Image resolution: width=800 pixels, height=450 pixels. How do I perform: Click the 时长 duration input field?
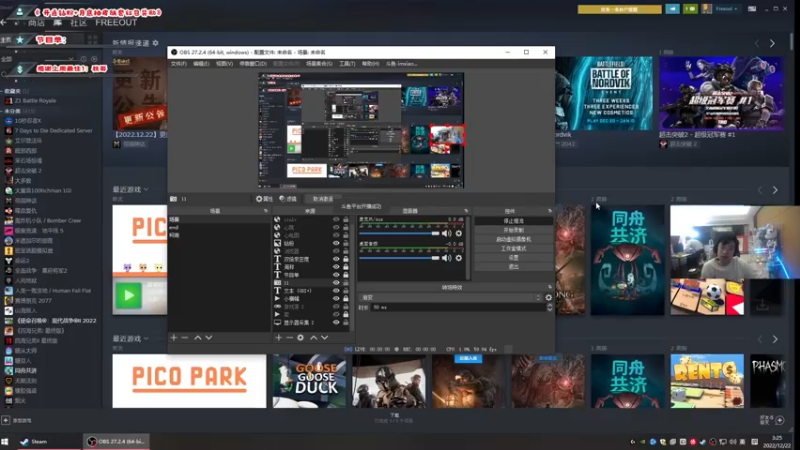tap(458, 308)
